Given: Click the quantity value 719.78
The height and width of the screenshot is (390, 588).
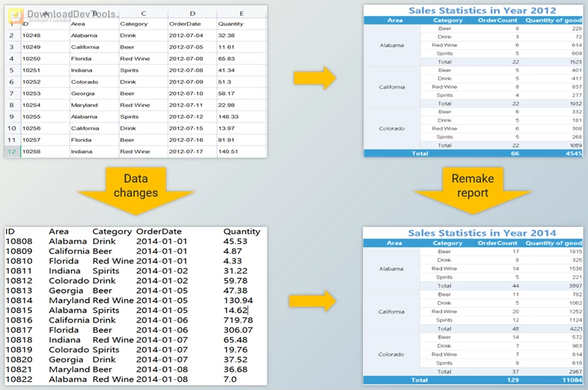Looking at the screenshot, I should [238, 320].
